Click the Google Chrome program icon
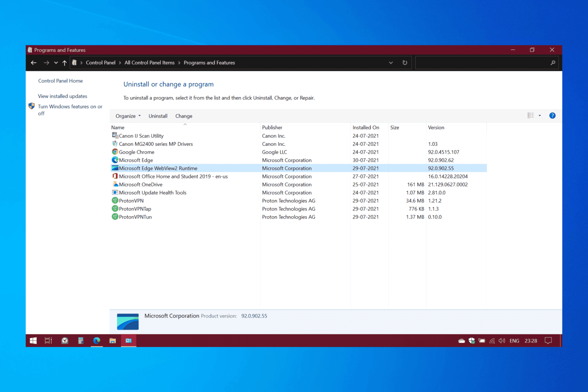Screen dimensions: 588x392 [x=115, y=152]
